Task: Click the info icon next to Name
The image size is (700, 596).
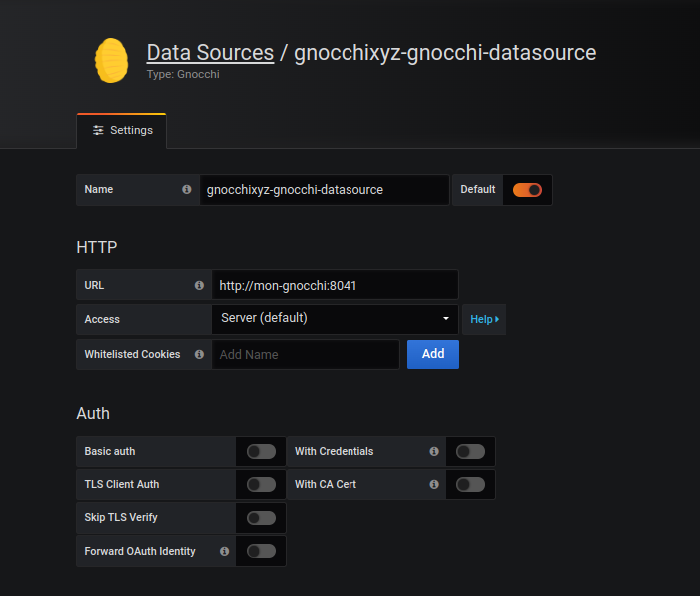Action: click(x=186, y=189)
